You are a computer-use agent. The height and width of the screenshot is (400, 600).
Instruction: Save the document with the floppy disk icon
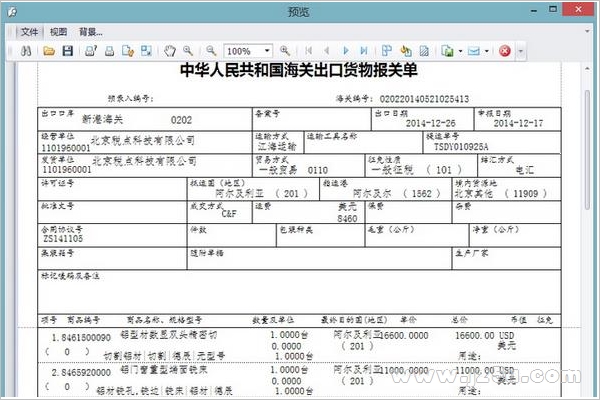point(68,51)
